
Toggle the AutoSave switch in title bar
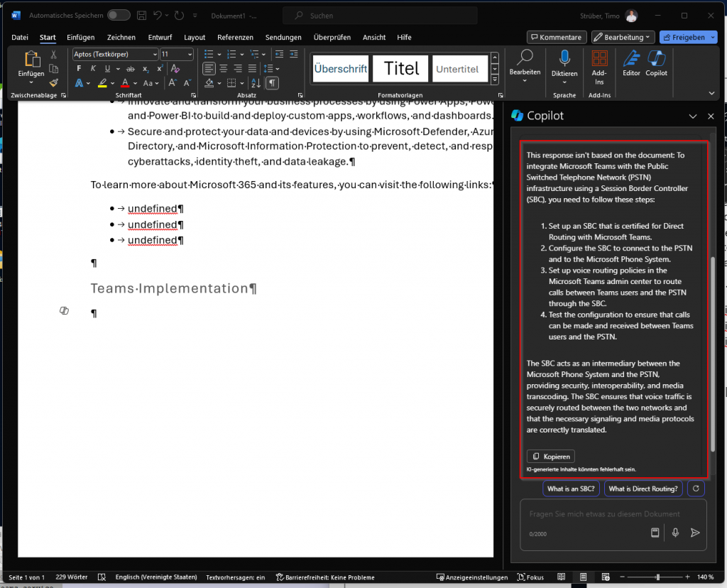click(x=119, y=15)
